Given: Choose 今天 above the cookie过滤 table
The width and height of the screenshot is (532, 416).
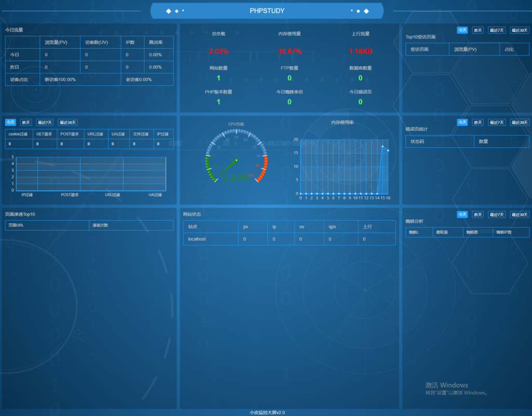Looking at the screenshot, I should 10,123.
